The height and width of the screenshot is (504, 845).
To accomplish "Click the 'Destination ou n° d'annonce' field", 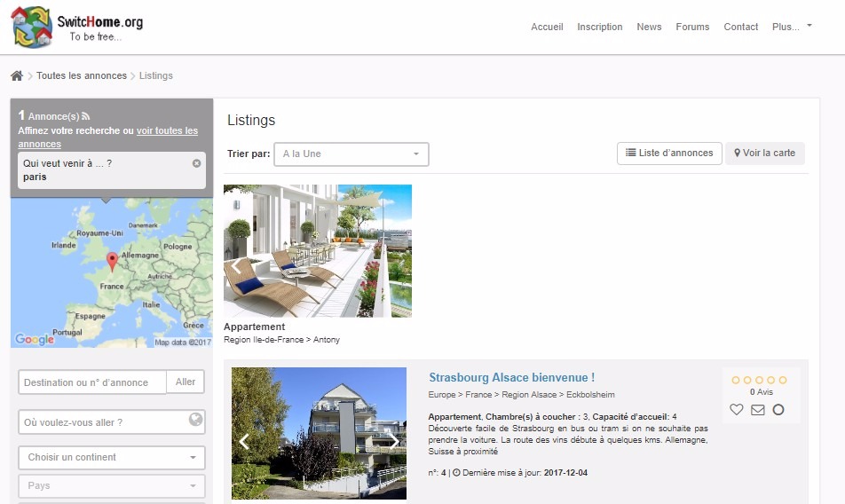I will pyautogui.click(x=92, y=382).
